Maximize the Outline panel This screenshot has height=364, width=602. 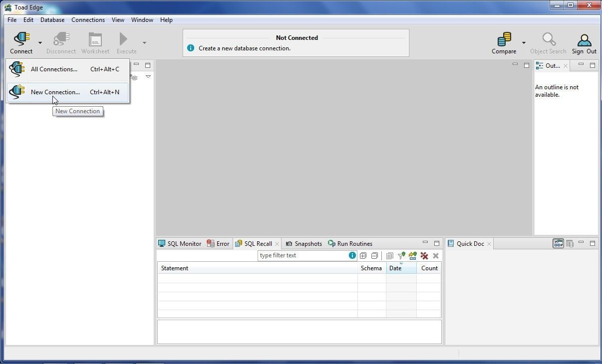[x=593, y=65]
